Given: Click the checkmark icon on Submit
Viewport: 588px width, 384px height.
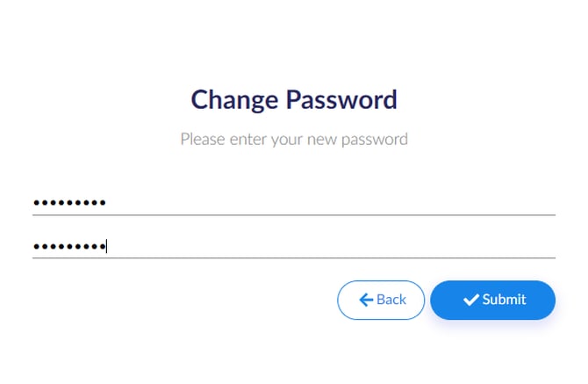Looking at the screenshot, I should click(471, 300).
